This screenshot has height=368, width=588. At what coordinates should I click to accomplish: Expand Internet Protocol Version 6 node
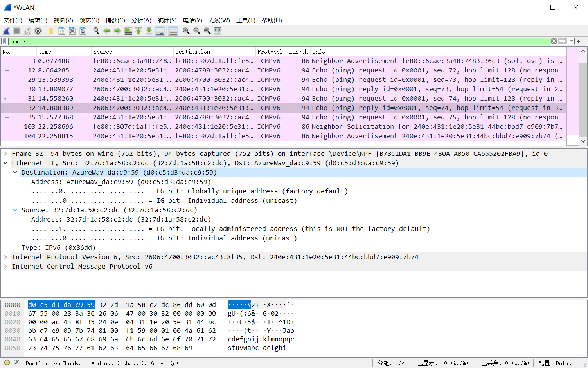click(5, 257)
